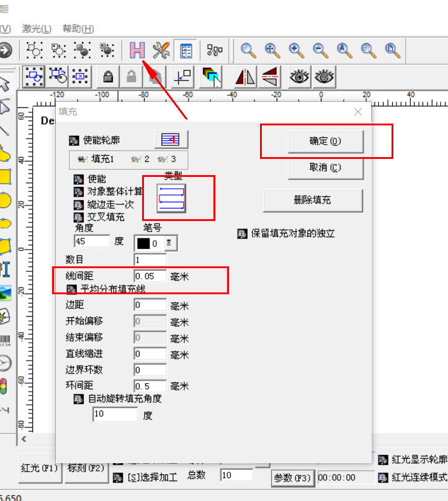Viewport: 448px width, 501px height.
Task: Click the overlapping color layers icon
Action: pos(211,77)
